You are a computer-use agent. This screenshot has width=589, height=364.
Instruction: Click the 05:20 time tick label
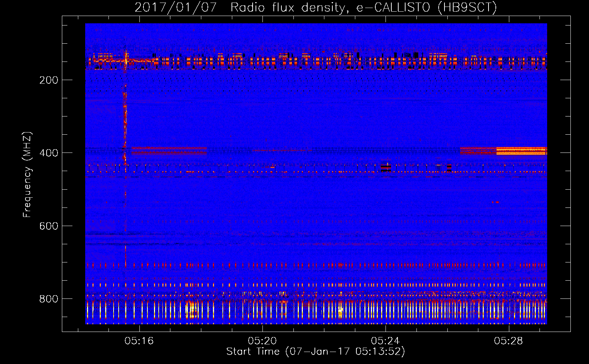tap(262, 341)
